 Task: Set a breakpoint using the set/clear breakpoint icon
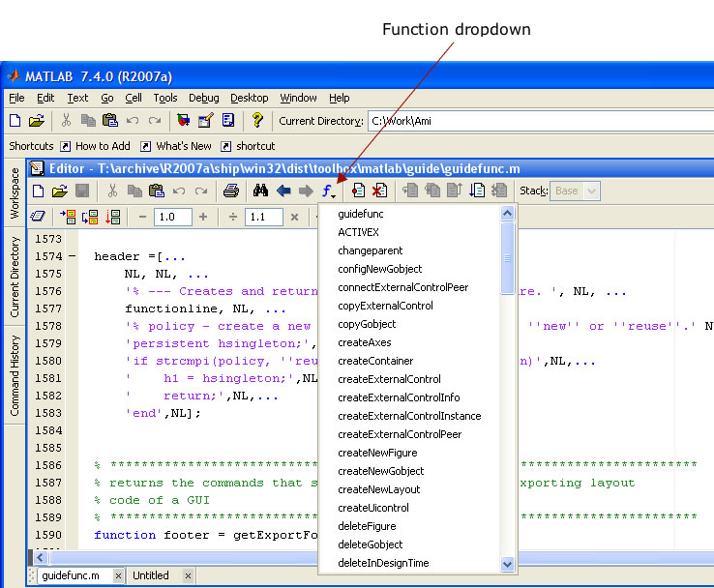point(357,191)
